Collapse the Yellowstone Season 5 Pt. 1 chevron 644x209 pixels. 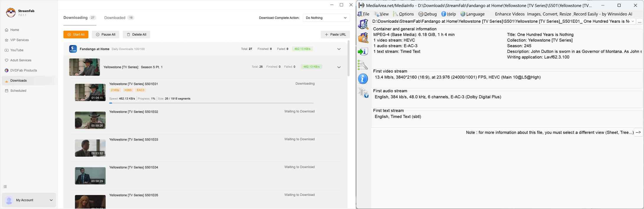tap(339, 67)
